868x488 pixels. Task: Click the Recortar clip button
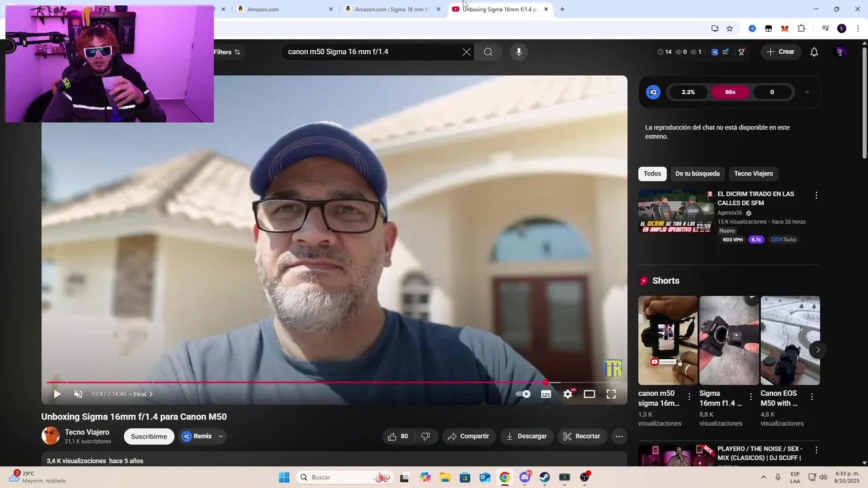tap(582, 436)
